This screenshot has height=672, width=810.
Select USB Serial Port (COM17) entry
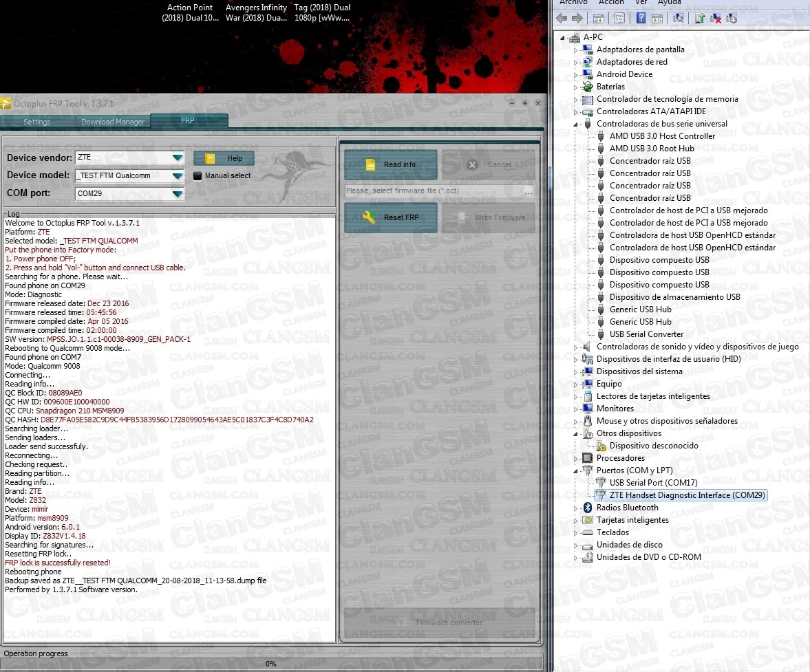[654, 483]
